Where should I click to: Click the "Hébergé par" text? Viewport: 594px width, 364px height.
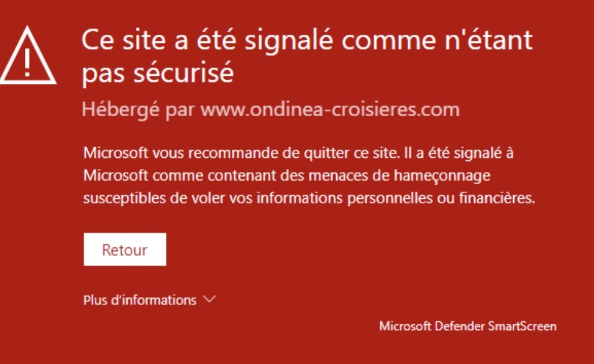pyautogui.click(x=139, y=110)
